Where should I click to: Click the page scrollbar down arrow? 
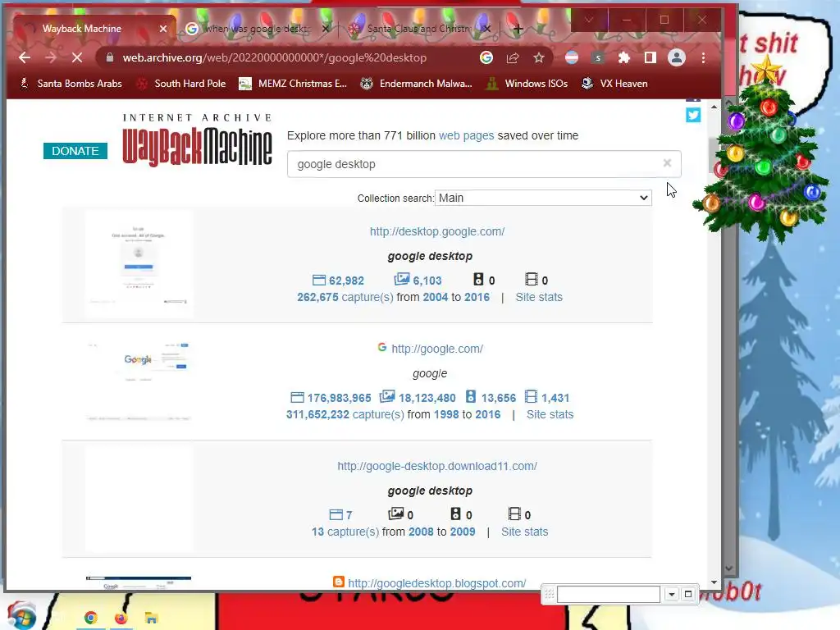point(714,582)
